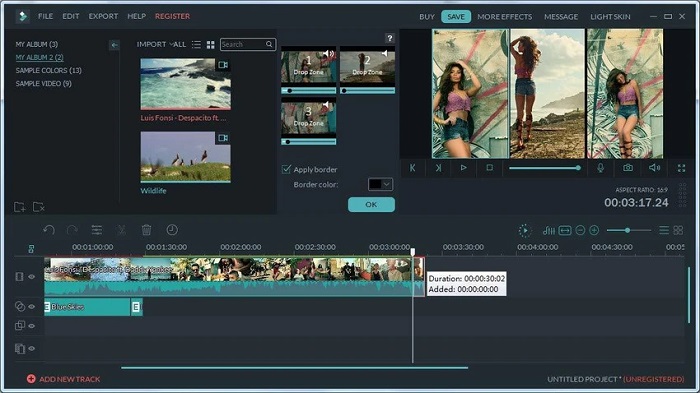The width and height of the screenshot is (700, 393).
Task: Open the EXPORT menu
Action: [103, 16]
